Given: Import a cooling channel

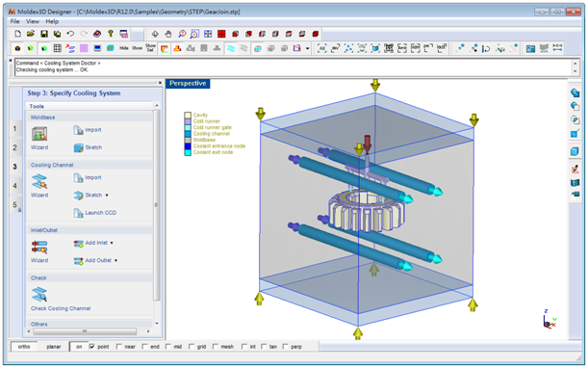Looking at the screenshot, I should [x=88, y=177].
